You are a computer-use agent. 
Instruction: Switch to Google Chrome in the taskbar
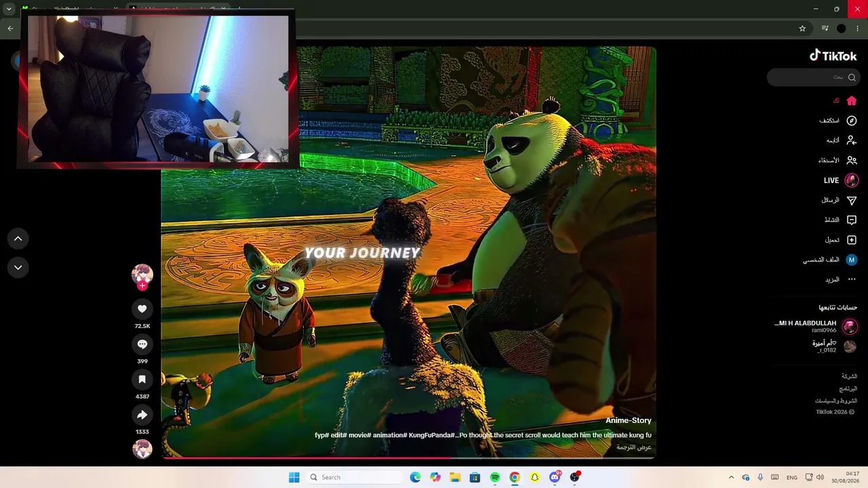point(515,477)
